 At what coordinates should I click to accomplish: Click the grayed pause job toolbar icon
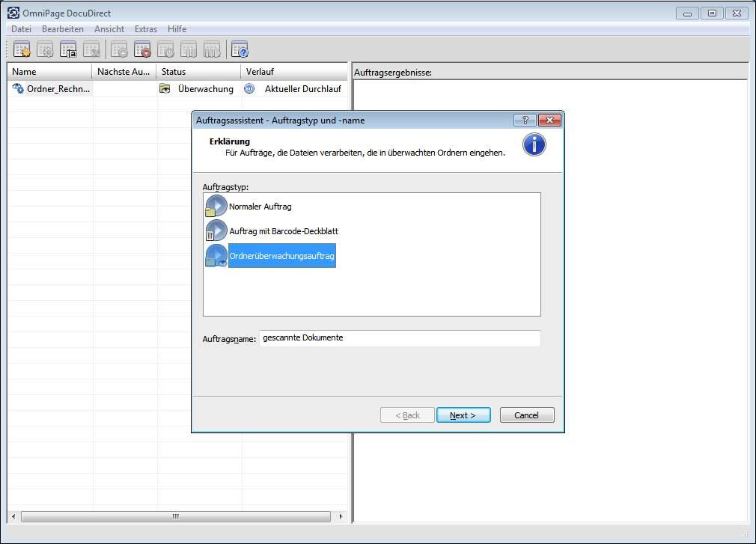click(x=189, y=49)
